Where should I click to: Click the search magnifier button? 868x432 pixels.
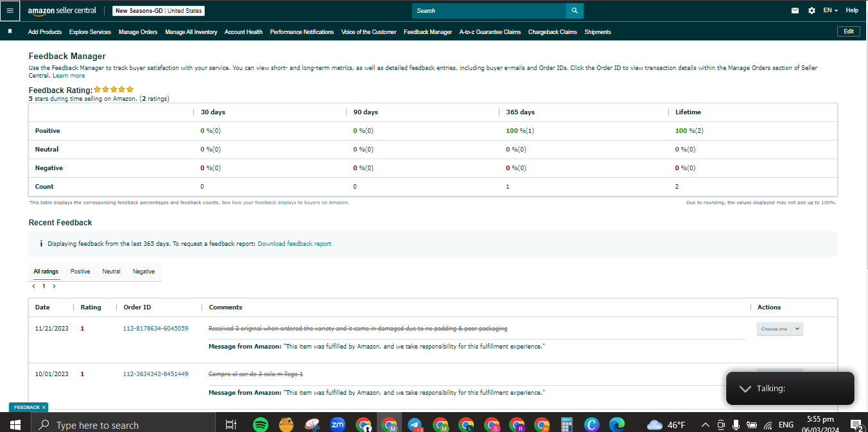[x=575, y=10]
